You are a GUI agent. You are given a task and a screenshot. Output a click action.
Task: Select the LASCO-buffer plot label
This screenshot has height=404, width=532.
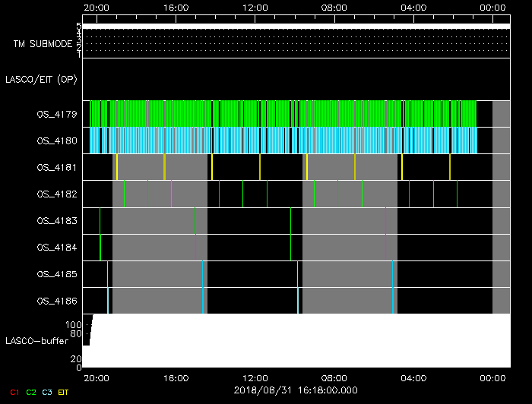36,341
